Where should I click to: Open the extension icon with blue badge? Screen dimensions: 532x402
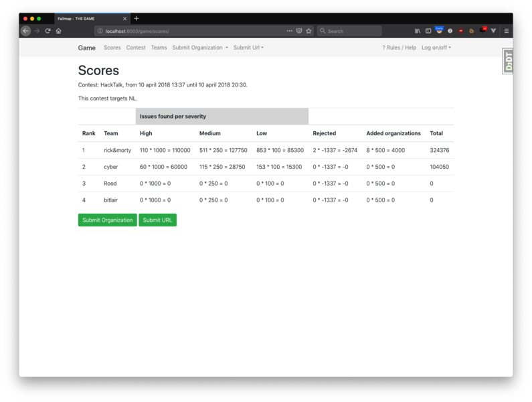(x=439, y=30)
